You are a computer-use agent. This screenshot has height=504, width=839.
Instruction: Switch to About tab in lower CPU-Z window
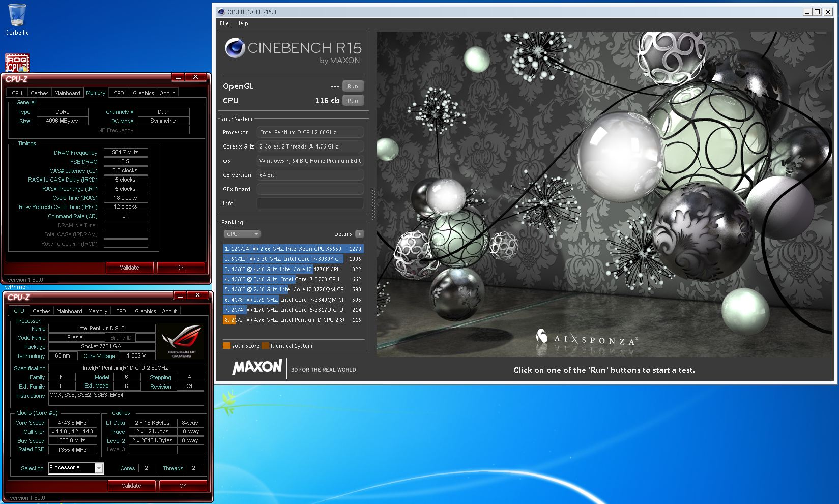pyautogui.click(x=169, y=311)
